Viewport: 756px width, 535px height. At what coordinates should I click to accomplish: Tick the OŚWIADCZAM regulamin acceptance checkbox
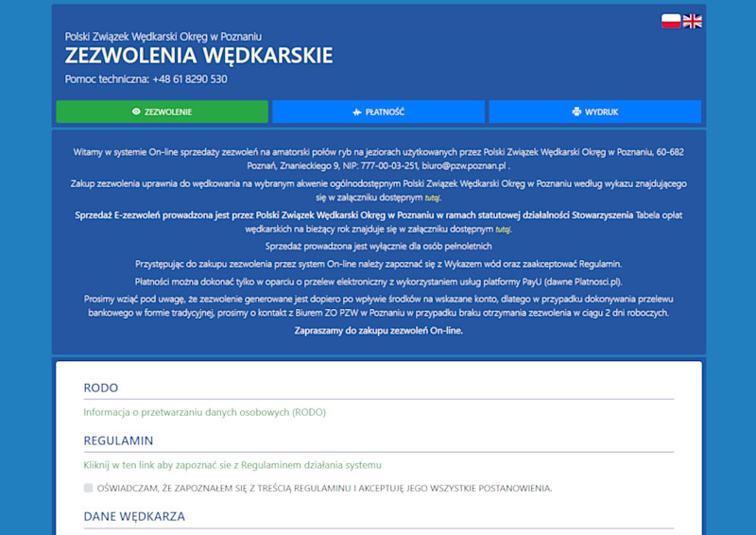pyautogui.click(x=88, y=488)
